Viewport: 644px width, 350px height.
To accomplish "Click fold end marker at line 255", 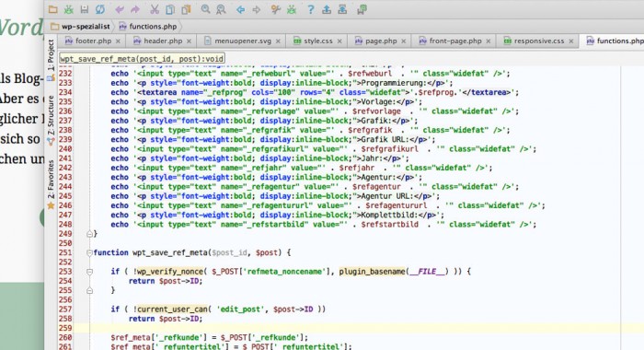I will point(89,290).
